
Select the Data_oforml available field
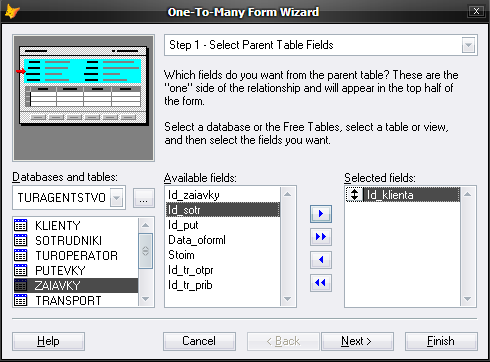(223, 240)
